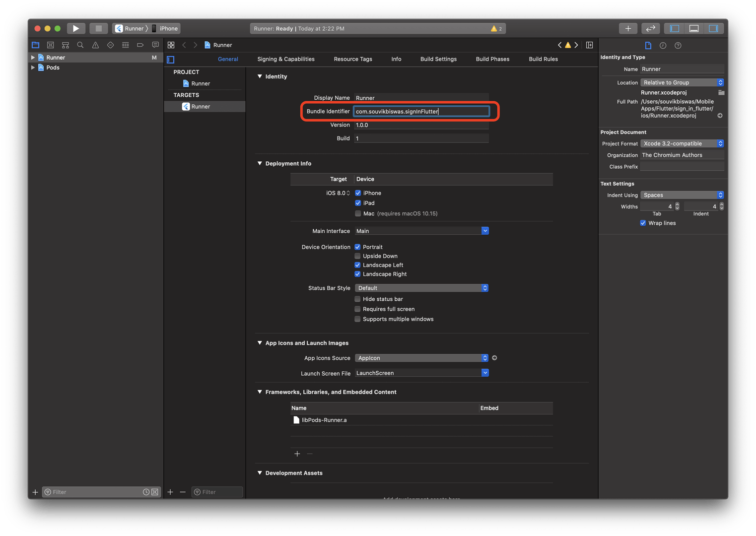Toggle the Wrap lines checkbox
The height and width of the screenshot is (536, 756).
pyautogui.click(x=643, y=223)
